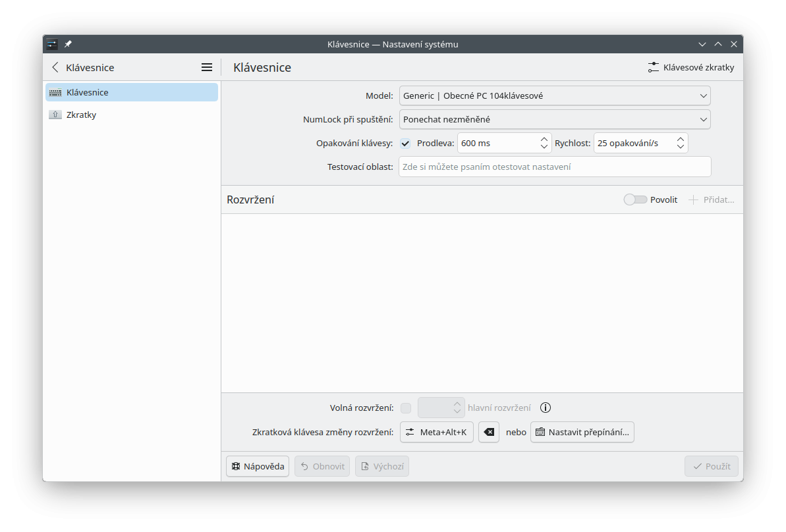Increase the Prodleva delay with the up arrow
This screenshot has width=786, height=532.
(544, 140)
